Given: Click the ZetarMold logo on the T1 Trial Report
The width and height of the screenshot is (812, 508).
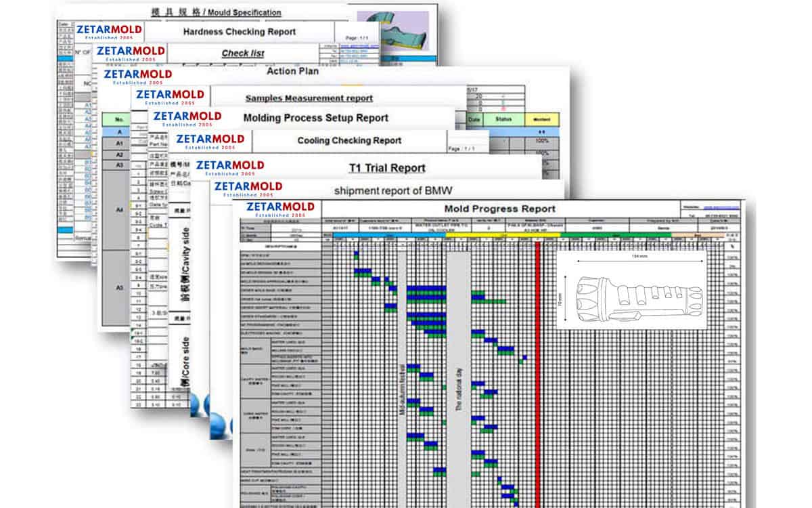Looking at the screenshot, I should (229, 168).
